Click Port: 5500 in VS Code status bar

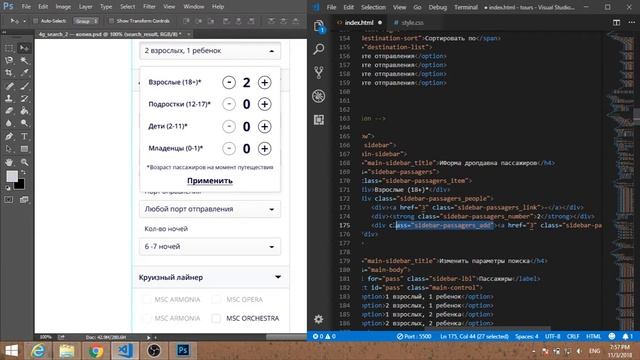point(414,336)
